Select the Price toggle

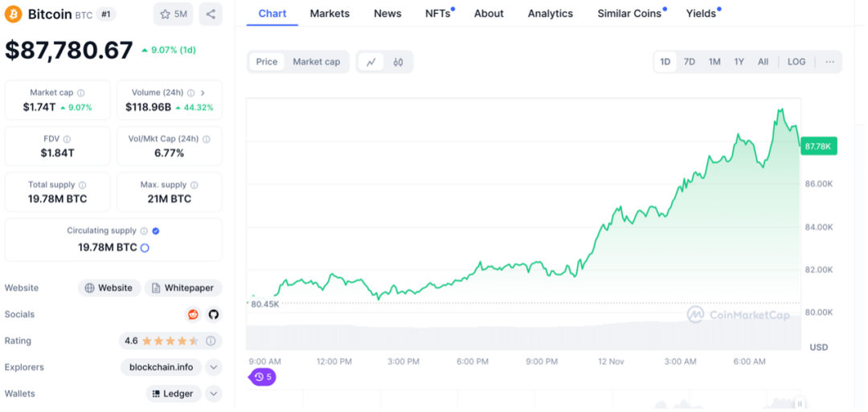(x=266, y=62)
